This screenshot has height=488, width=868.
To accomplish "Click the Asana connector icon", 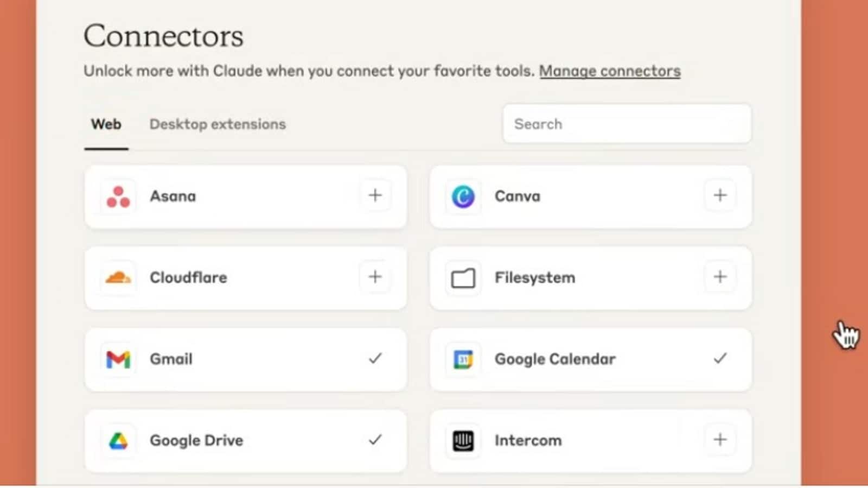I will (x=118, y=196).
